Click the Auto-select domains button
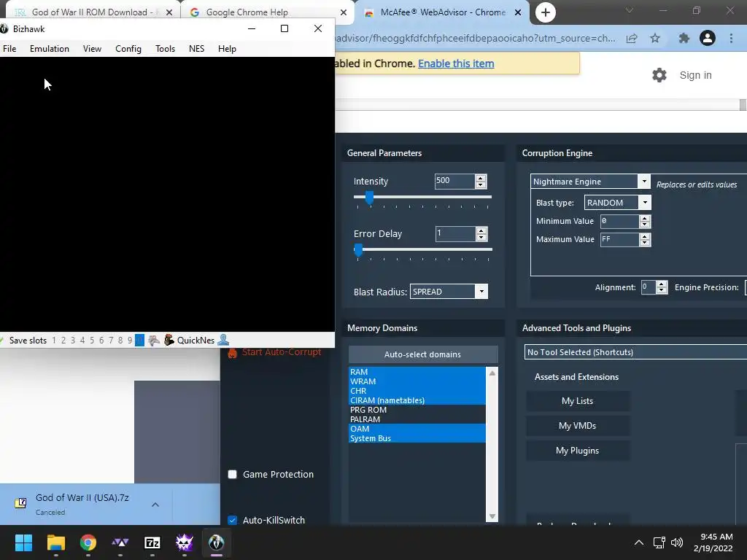 422,354
